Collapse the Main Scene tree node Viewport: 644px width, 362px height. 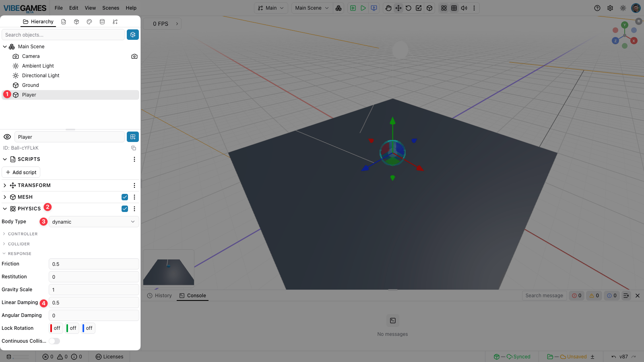click(x=5, y=47)
